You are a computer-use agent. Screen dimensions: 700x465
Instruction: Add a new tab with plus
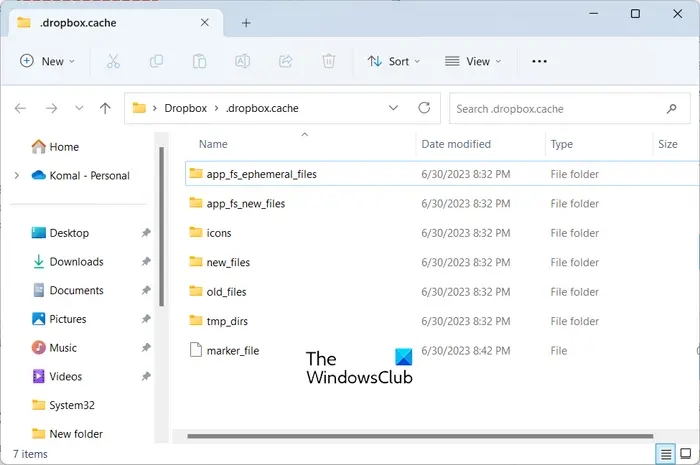[246, 23]
